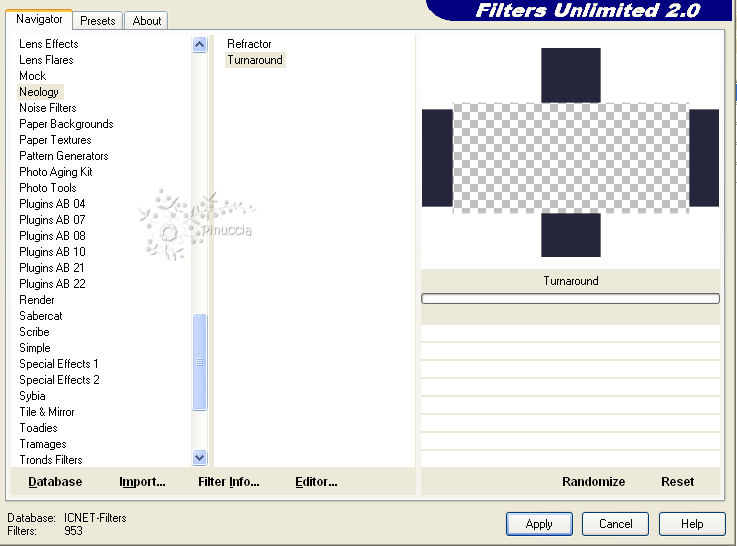
Task: Select the Plugins AB 10 category
Action: [x=52, y=251]
